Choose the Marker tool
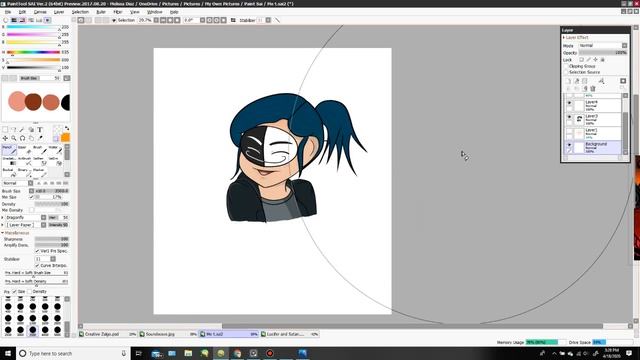Viewport: 640px width, 360px height. click(x=40, y=173)
